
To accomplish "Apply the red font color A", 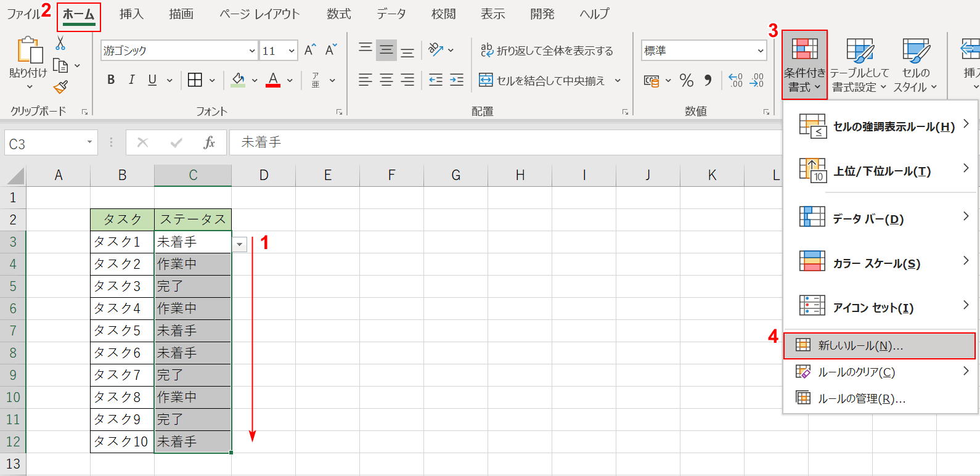I will (274, 80).
